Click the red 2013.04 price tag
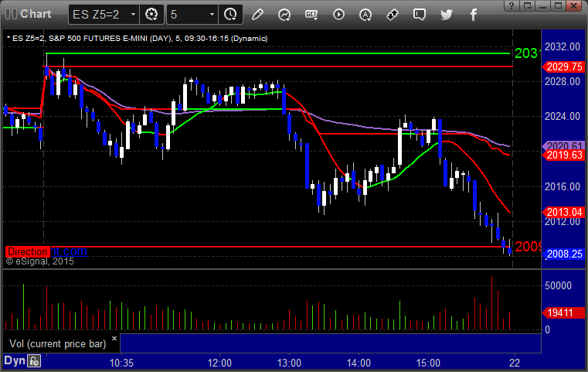The height and width of the screenshot is (372, 588). pyautogui.click(x=563, y=212)
